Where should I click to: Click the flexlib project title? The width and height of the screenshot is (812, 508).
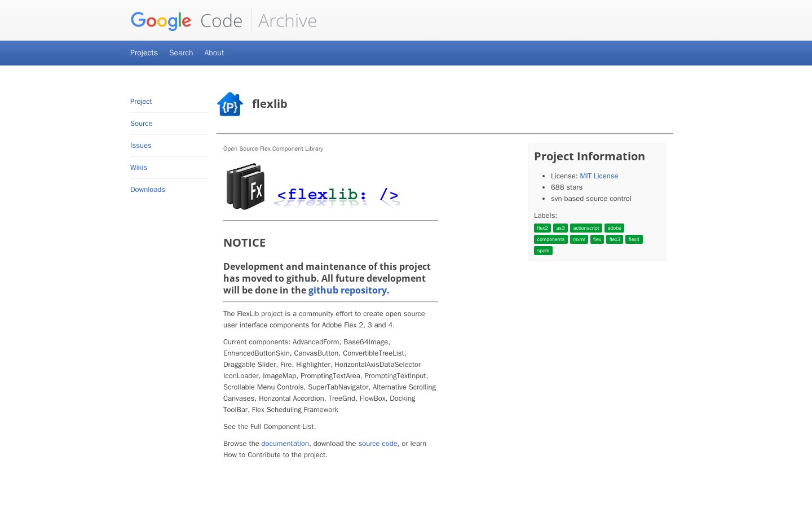[x=270, y=104]
